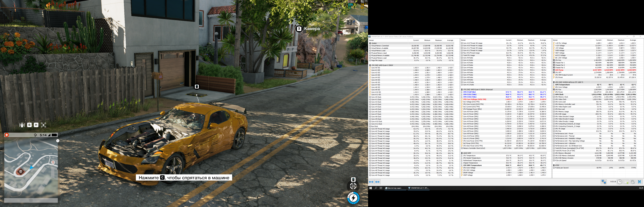This screenshot has width=644, height=207.
Task: Click the taskbar search magnifier icon
Action: [375, 188]
